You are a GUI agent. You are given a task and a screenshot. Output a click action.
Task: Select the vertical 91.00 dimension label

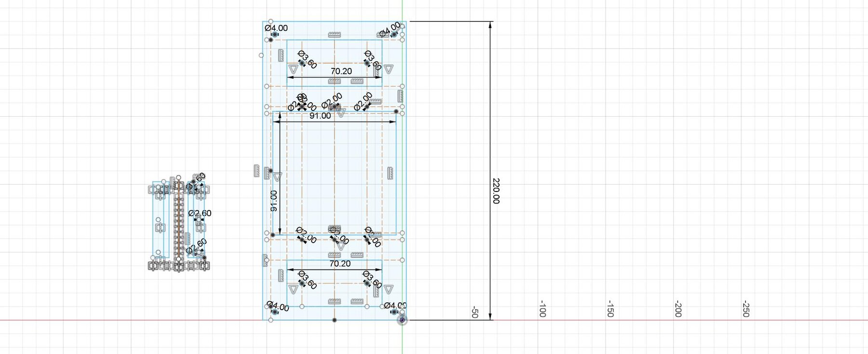(x=274, y=201)
